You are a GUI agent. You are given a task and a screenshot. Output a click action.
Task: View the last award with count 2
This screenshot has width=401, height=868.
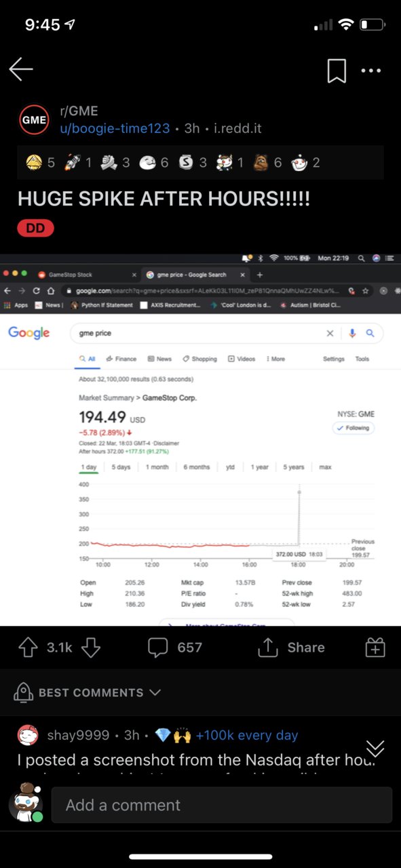[299, 162]
